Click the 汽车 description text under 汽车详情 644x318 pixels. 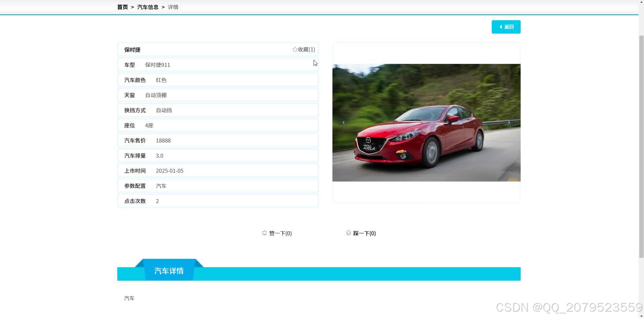pos(129,298)
